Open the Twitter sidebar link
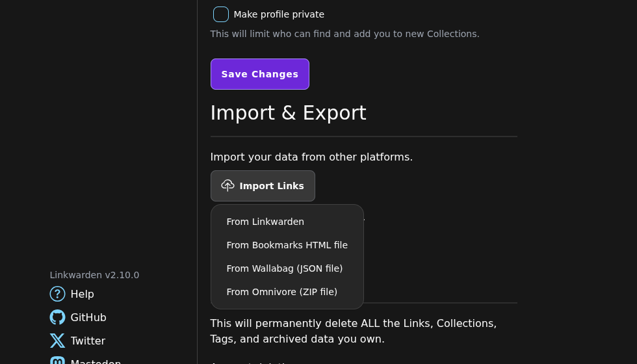637x364 pixels. (x=77, y=341)
